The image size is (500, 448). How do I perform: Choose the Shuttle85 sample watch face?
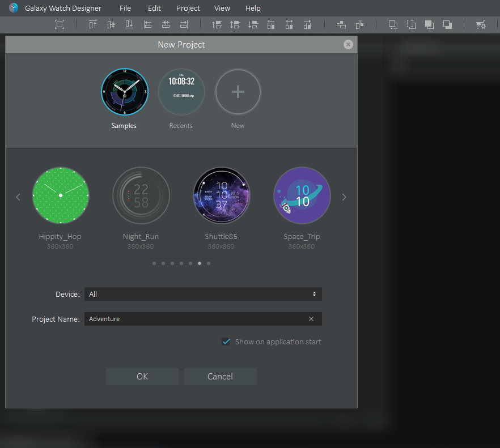(222, 195)
